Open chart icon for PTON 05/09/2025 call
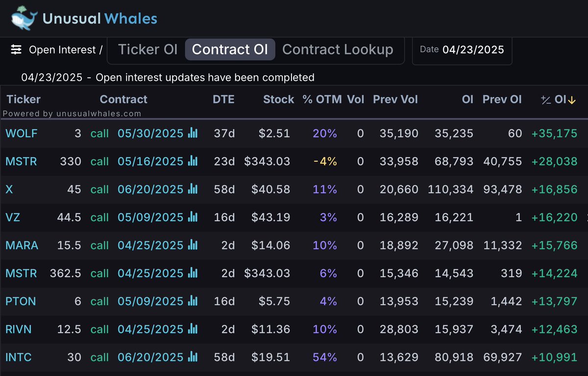 [x=193, y=301]
